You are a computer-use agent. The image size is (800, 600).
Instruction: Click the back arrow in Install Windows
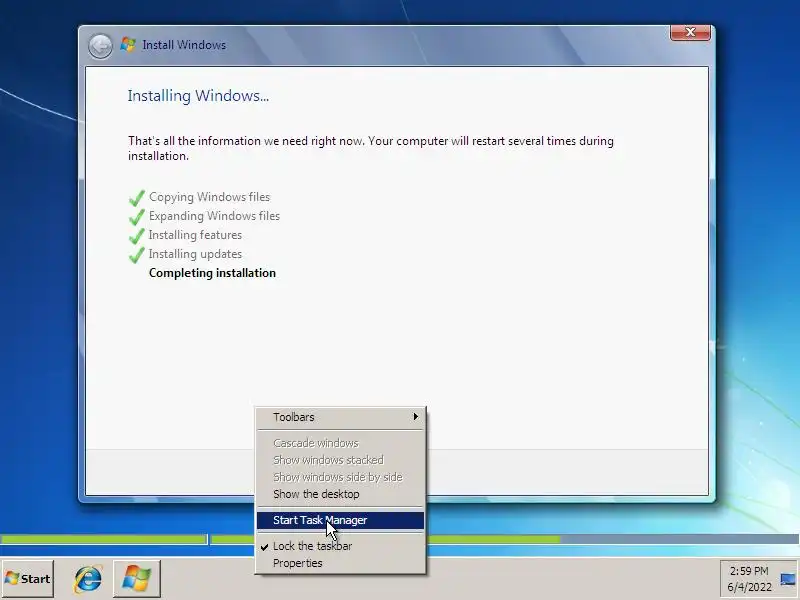[x=100, y=46]
